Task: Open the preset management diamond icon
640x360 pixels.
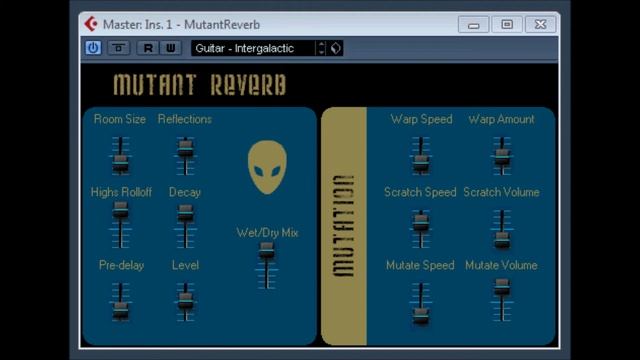Action: coord(336,48)
